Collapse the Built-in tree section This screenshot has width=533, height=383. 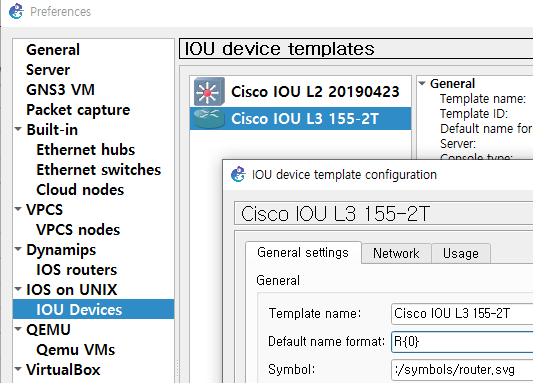coord(18,129)
